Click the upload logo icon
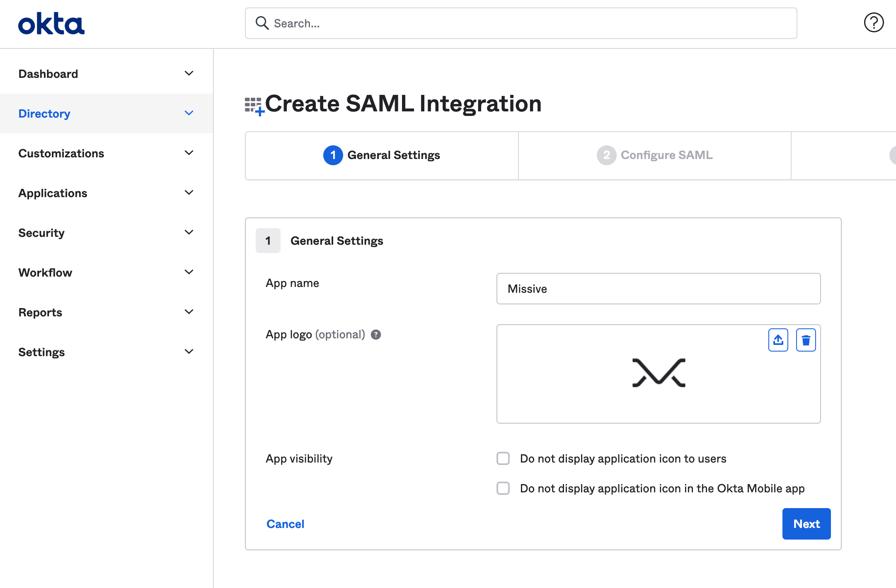 [778, 340]
